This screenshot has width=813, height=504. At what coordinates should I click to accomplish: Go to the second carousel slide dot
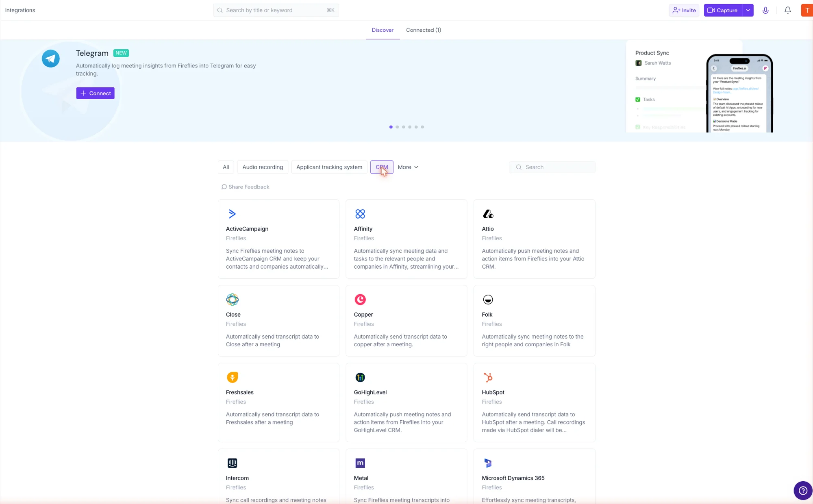point(397,127)
